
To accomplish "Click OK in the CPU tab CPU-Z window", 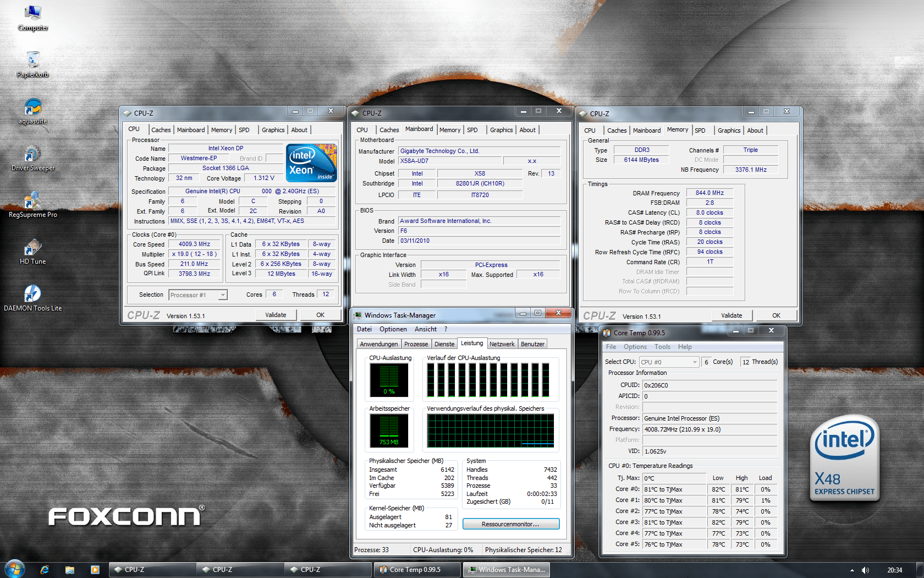I will pyautogui.click(x=320, y=315).
